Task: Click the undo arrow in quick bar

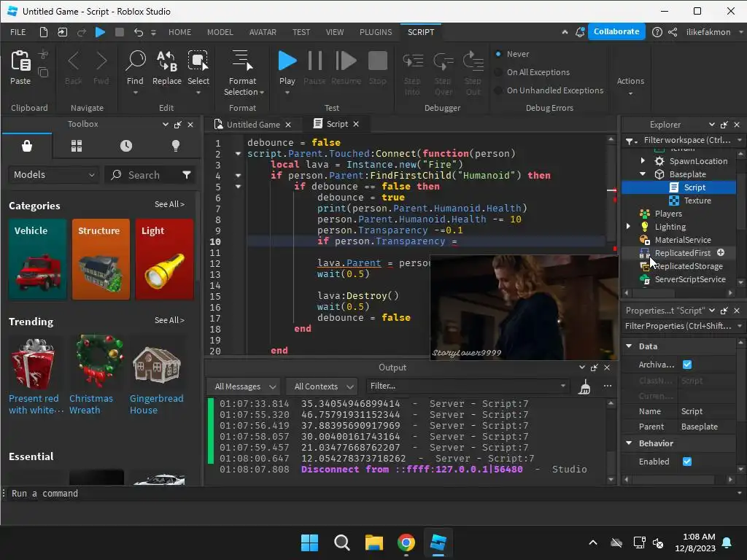Action: coord(138,32)
